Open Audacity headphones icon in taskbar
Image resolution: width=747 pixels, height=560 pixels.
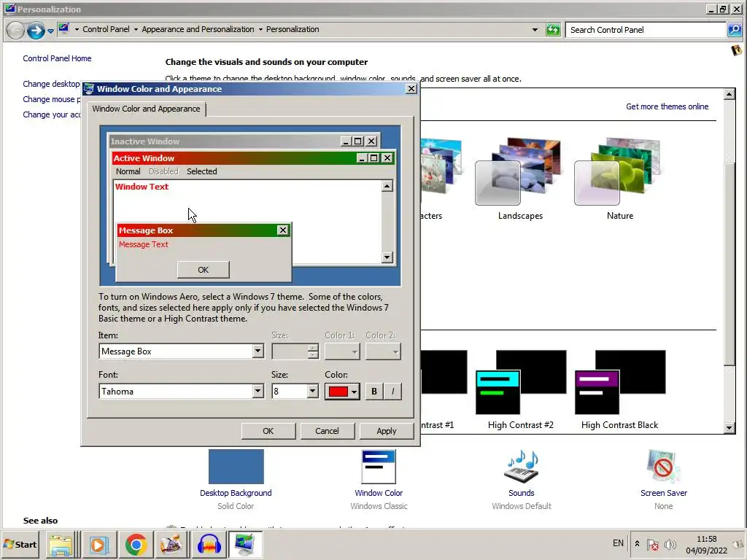pyautogui.click(x=209, y=544)
